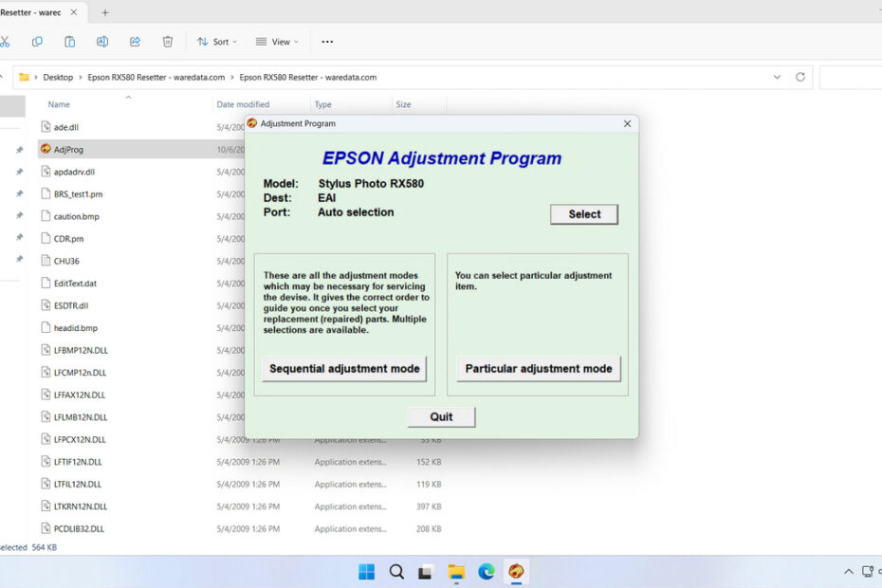Open File Explorer from the taskbar
This screenshot has height=588, width=882.
click(x=456, y=572)
